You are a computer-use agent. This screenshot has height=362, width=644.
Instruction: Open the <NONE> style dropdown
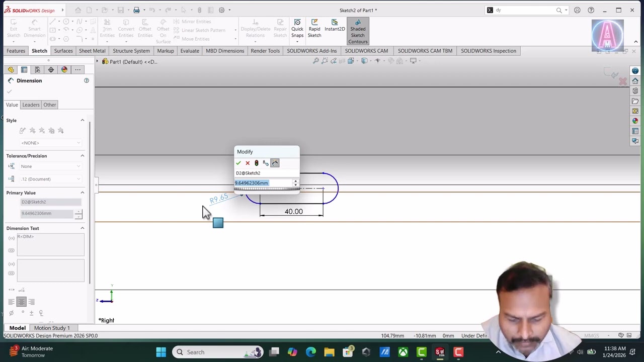coord(51,143)
